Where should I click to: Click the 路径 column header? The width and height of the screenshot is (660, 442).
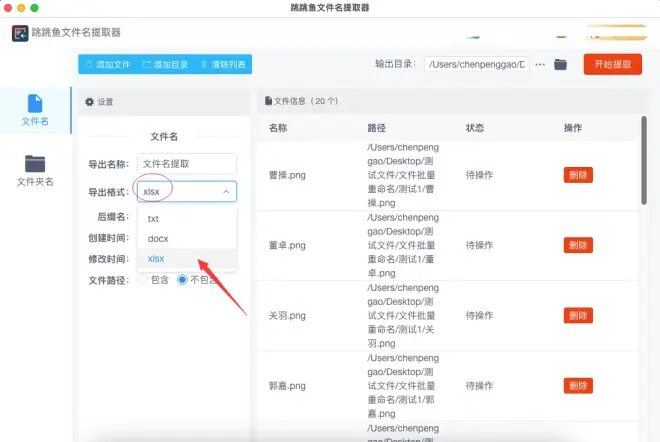pyautogui.click(x=376, y=128)
